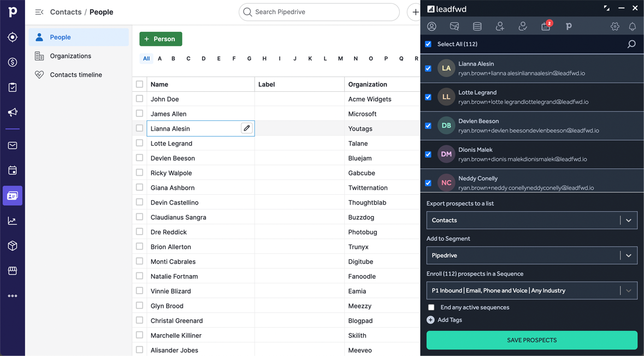The height and width of the screenshot is (356, 644).
Task: Open leadfwd mail search icon
Action: 454,26
